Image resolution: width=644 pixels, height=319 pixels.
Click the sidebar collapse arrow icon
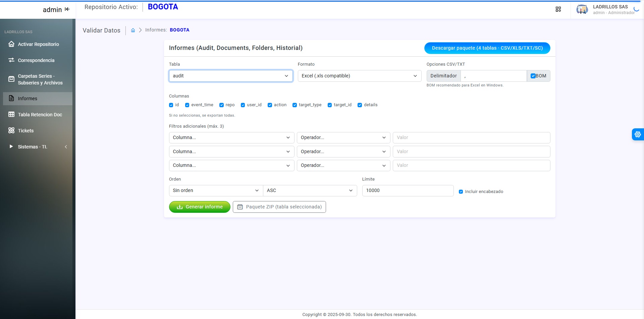coord(67,9)
